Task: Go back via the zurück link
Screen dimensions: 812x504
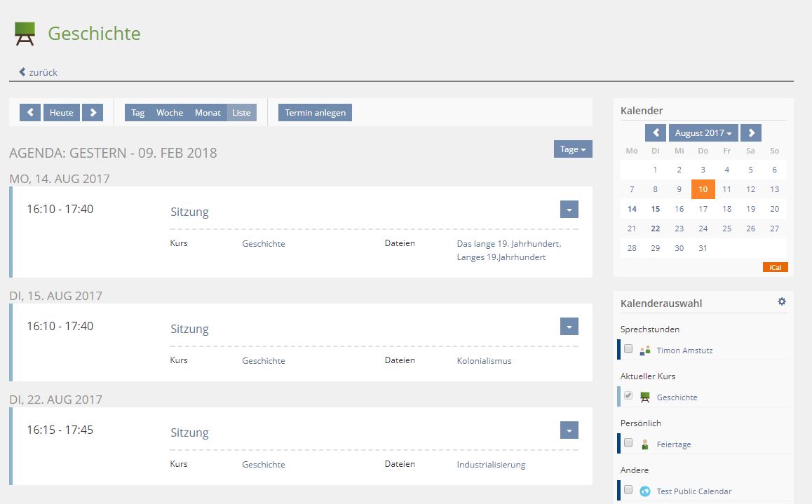Action: point(39,72)
